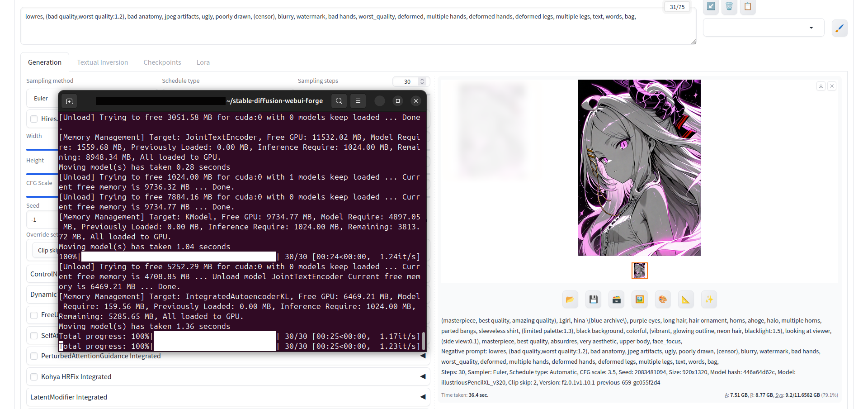Open the images output folder icon
The height and width of the screenshot is (409, 868).
click(x=570, y=300)
